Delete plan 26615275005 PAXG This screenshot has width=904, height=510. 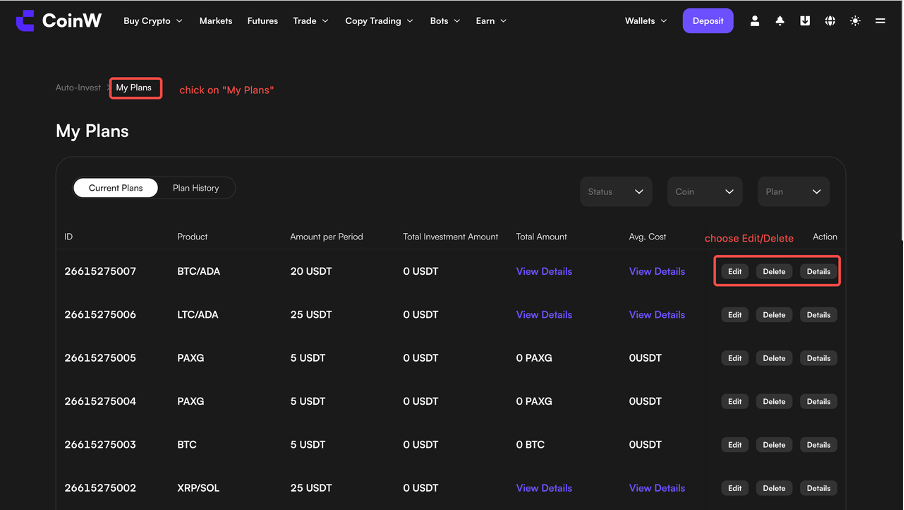(x=774, y=358)
